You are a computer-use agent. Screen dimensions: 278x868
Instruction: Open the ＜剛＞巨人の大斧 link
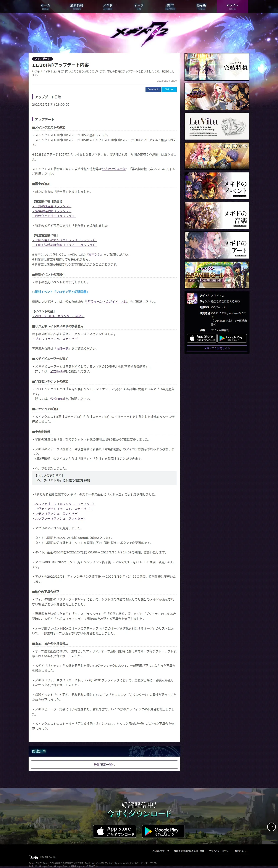[65, 240]
